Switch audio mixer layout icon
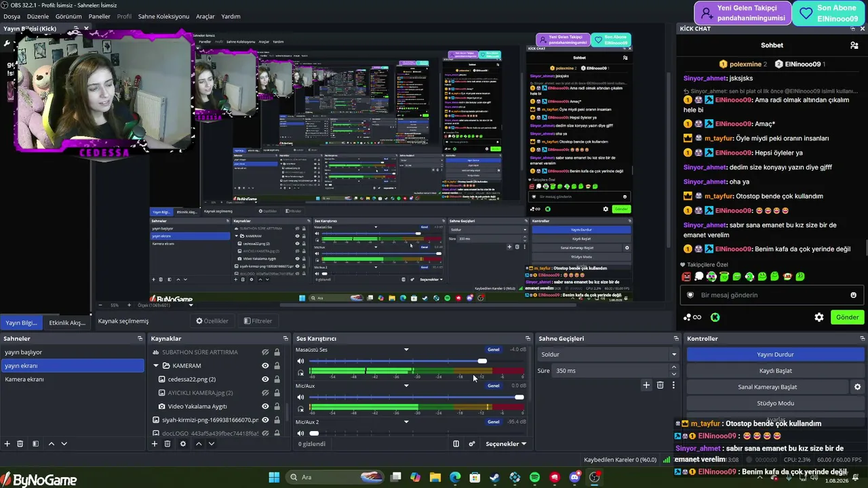 456,444
